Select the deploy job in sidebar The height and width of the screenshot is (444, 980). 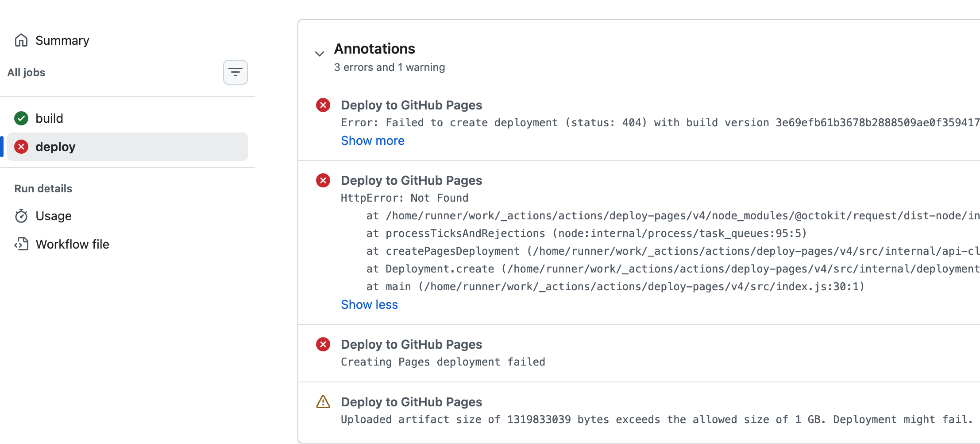click(x=55, y=147)
